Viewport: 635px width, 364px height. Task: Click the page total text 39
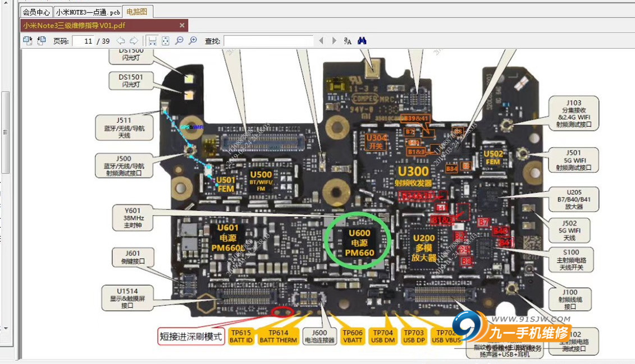click(106, 41)
